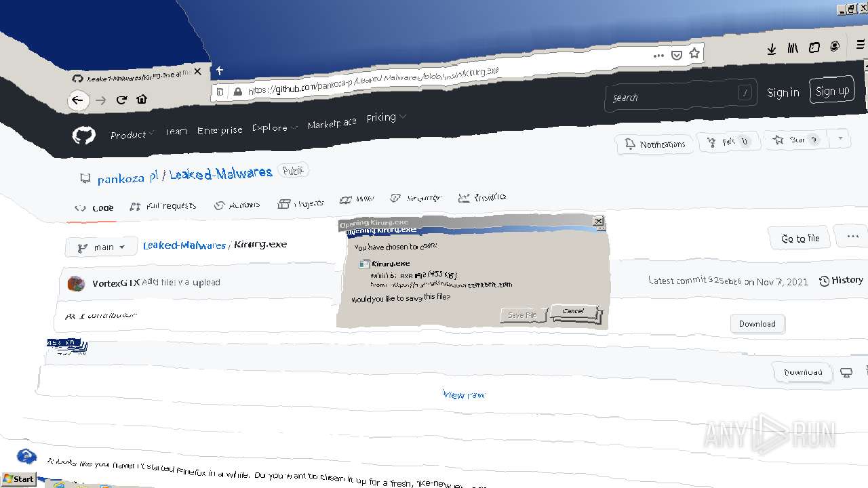Screen dimensions: 868x488
Task: Click the GitHub octocat logo
Action: (84, 136)
